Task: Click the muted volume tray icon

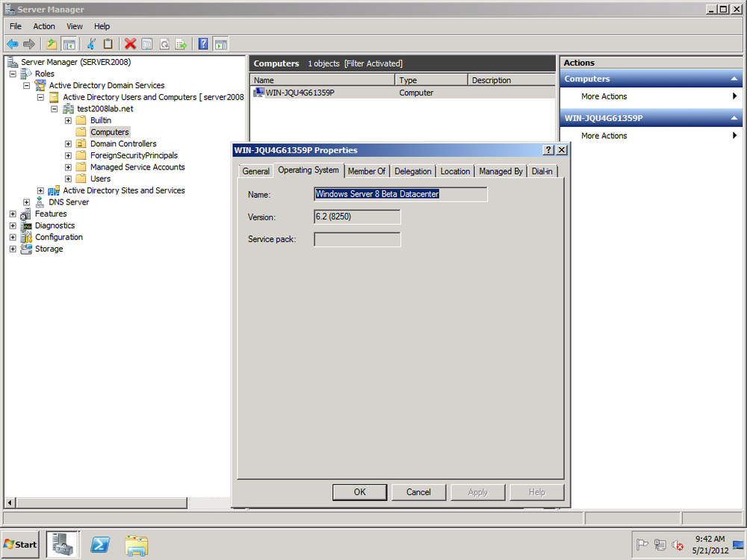Action: [678, 545]
